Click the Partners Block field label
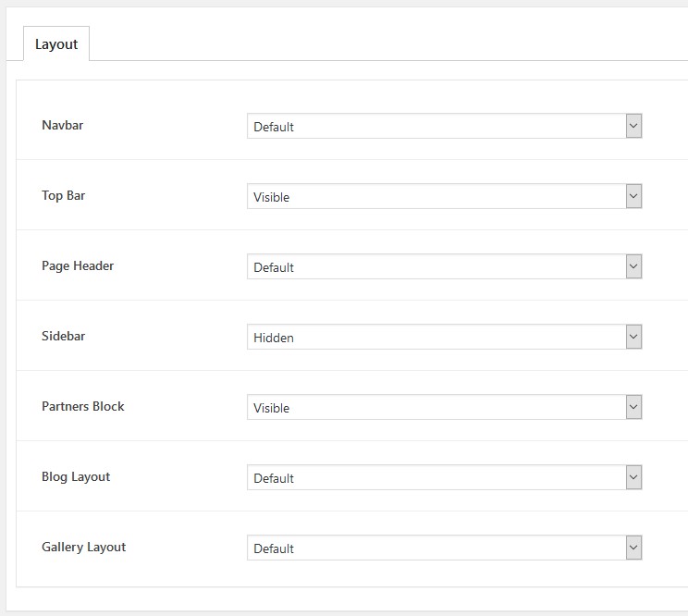 click(83, 406)
